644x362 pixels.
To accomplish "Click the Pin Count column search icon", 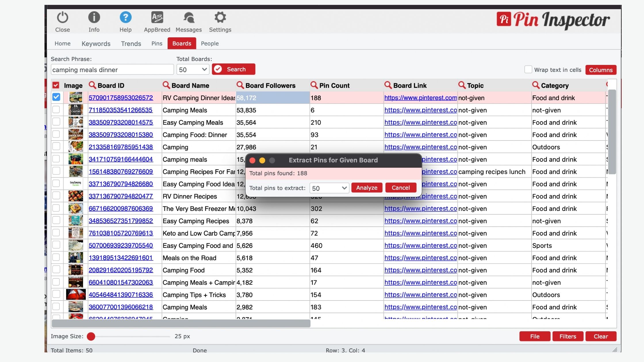I will tap(314, 85).
